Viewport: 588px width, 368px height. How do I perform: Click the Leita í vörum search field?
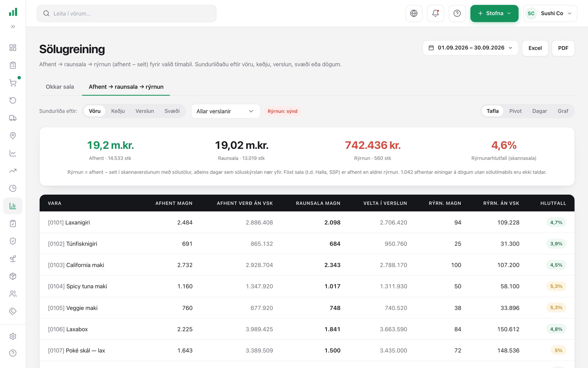126,13
